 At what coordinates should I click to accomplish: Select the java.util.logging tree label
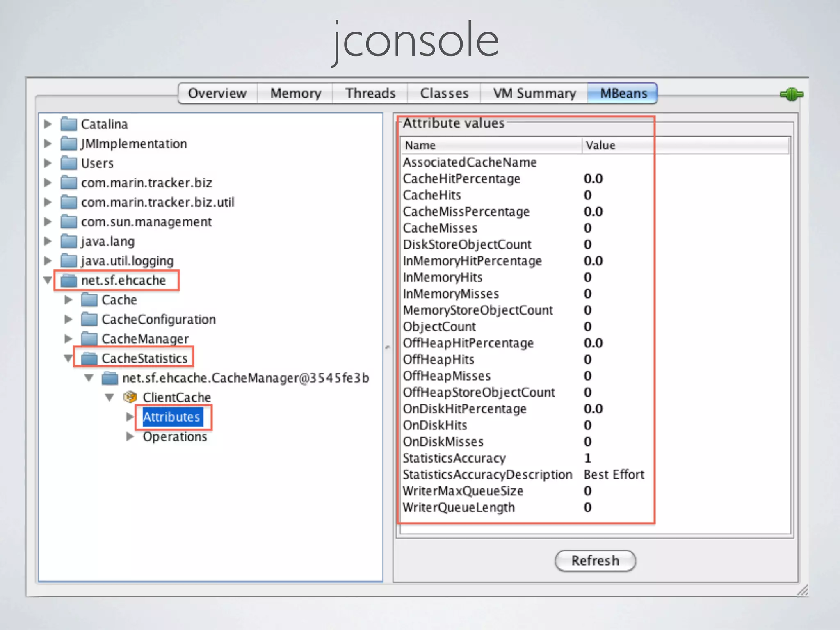click(x=128, y=261)
